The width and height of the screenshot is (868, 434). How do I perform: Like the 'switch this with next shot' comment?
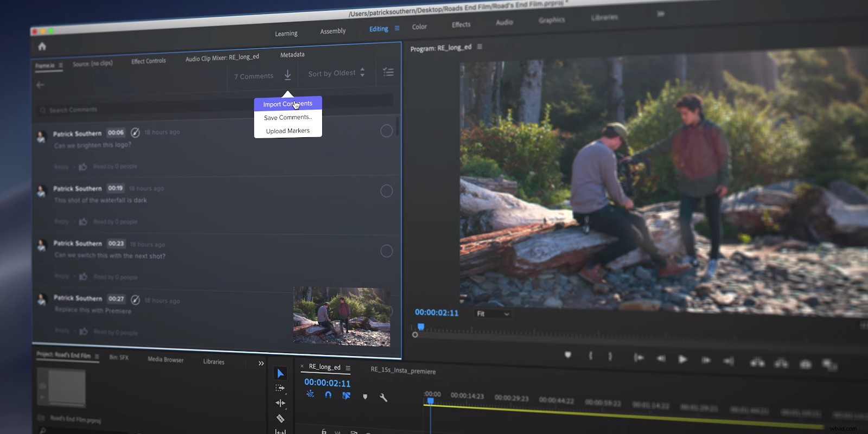83,277
